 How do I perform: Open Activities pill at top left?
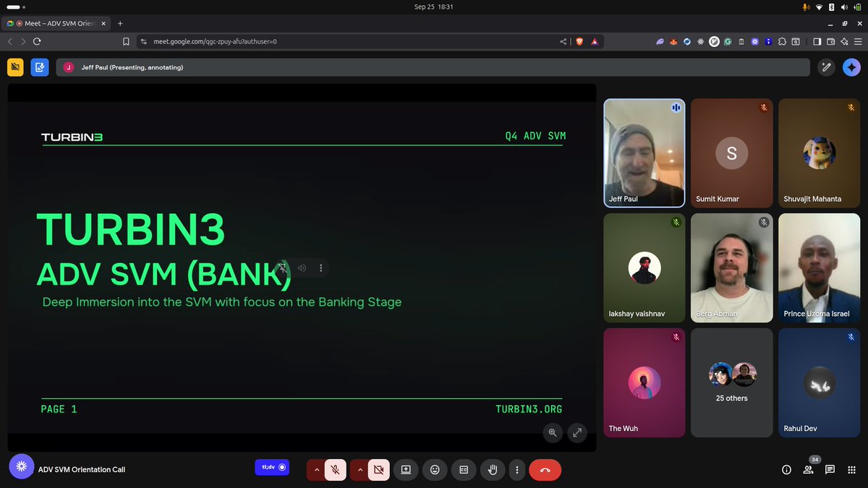click(x=16, y=7)
